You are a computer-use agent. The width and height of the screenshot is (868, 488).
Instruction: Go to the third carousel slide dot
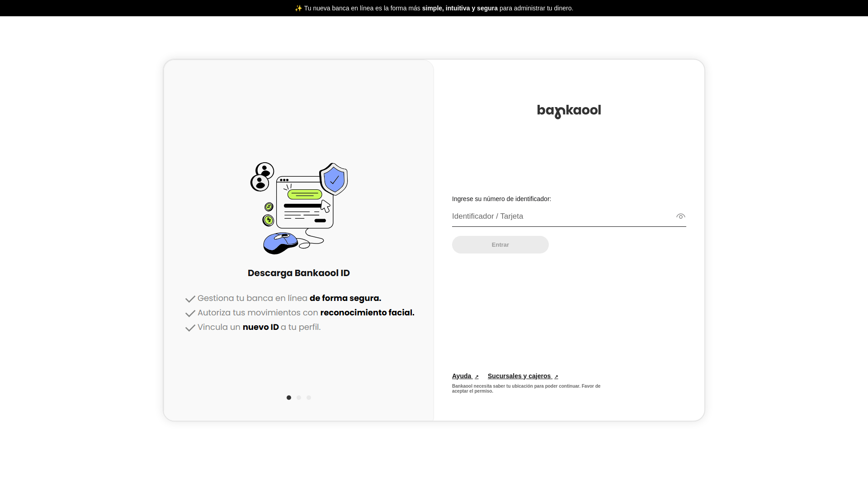coord(309,398)
